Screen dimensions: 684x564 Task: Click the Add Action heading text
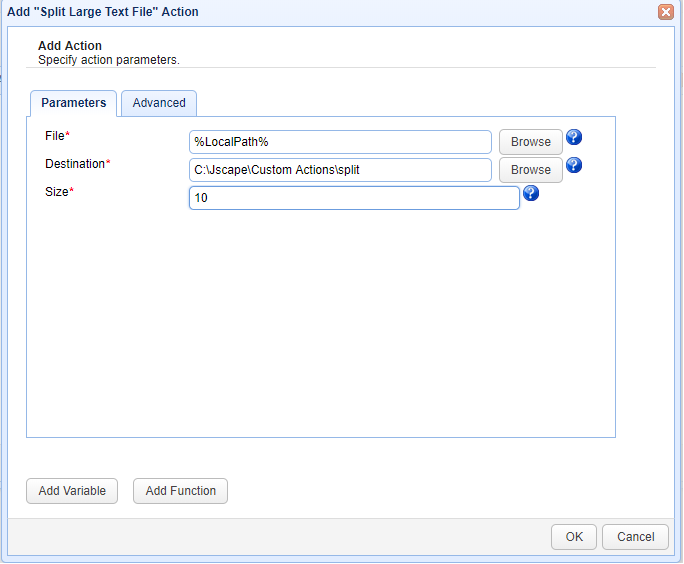coord(70,46)
